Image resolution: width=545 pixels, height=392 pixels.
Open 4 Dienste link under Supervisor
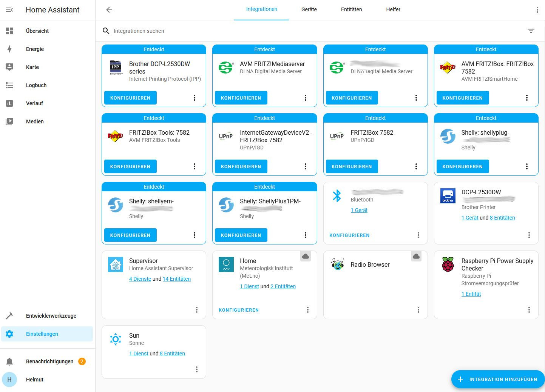140,279
